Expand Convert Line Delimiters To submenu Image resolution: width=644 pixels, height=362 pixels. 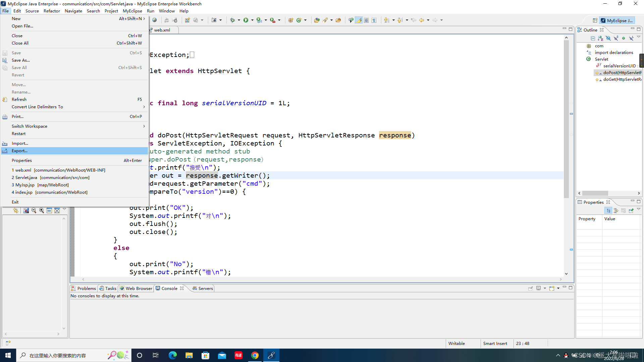coord(144,107)
